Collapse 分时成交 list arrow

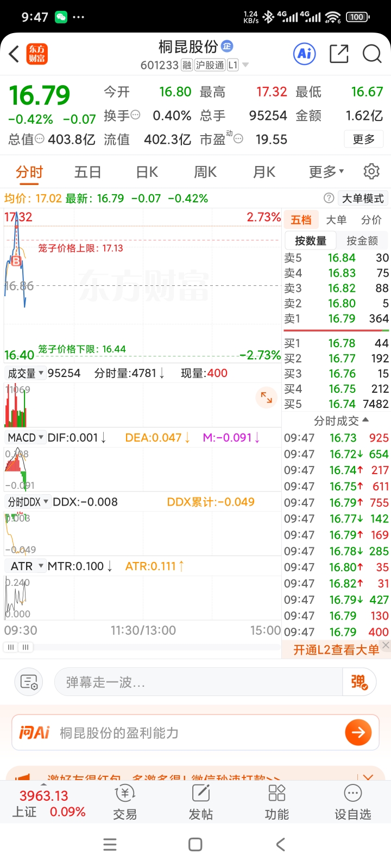(365, 420)
